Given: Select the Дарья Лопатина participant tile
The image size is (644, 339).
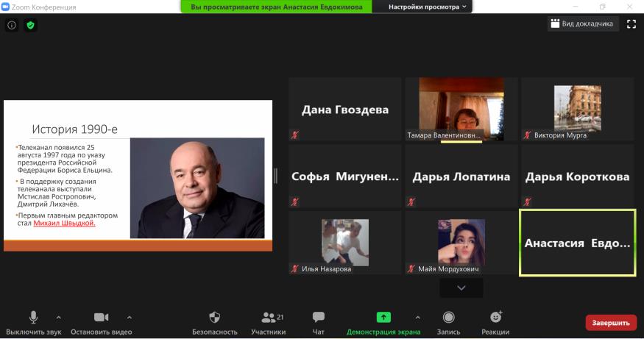Looking at the screenshot, I should (x=461, y=176).
